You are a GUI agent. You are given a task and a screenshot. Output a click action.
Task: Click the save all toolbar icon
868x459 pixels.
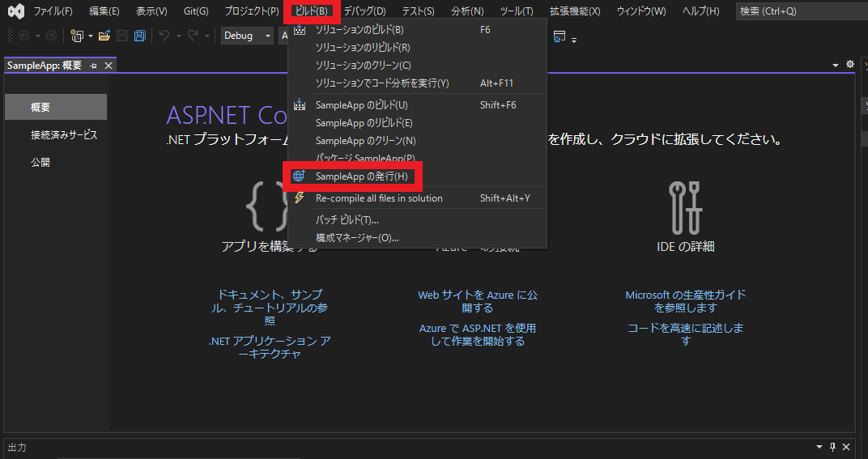[x=140, y=36]
